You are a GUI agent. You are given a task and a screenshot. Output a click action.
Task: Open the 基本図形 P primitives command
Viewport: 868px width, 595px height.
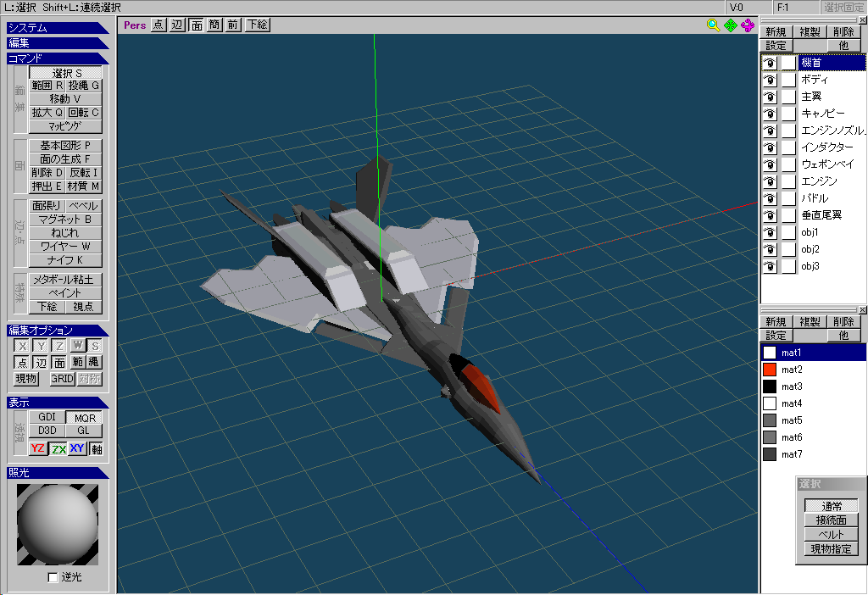tap(65, 146)
